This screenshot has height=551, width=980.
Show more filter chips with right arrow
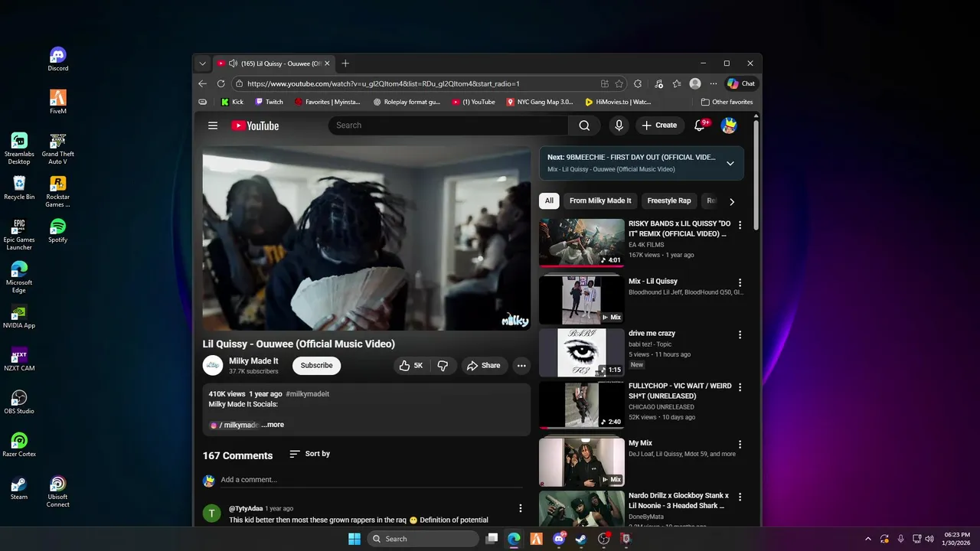731,202
